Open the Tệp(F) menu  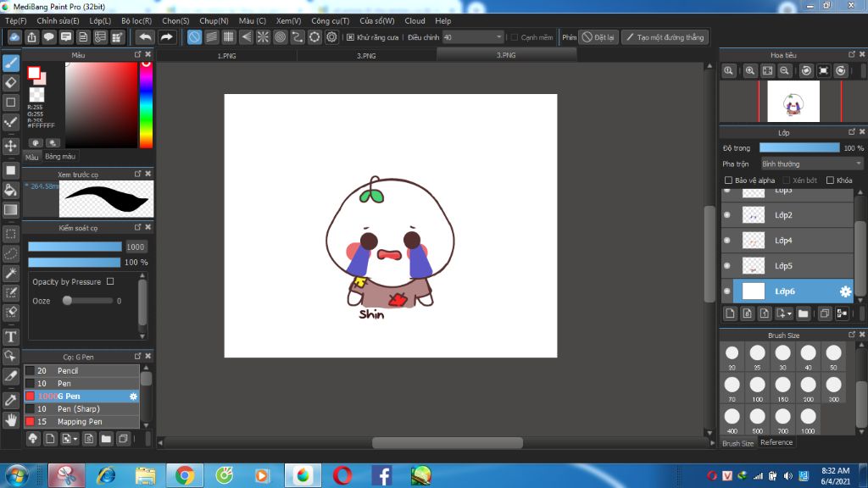pyautogui.click(x=15, y=21)
